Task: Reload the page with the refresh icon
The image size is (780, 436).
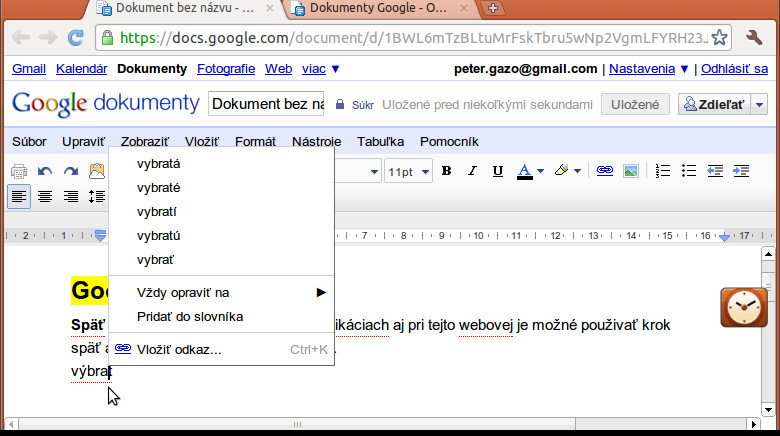Action: tap(76, 37)
